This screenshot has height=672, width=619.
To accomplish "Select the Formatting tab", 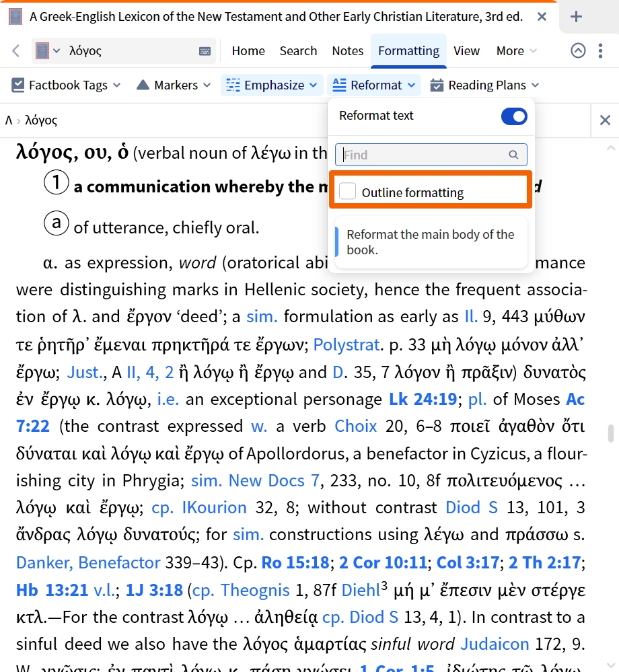I will [x=408, y=50].
